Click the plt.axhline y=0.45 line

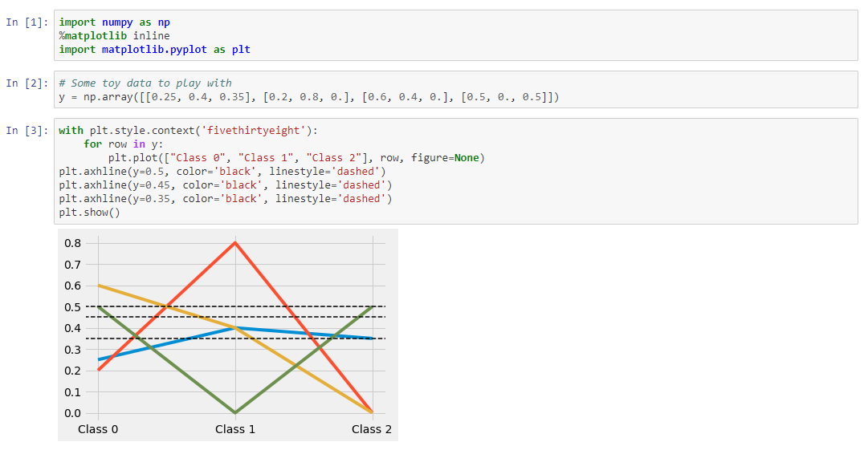tap(225, 185)
